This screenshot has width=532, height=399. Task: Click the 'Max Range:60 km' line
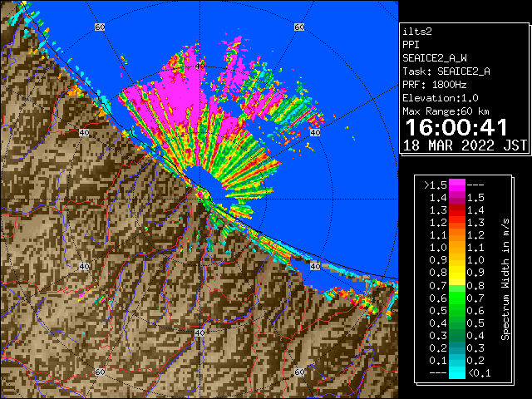[x=446, y=111]
